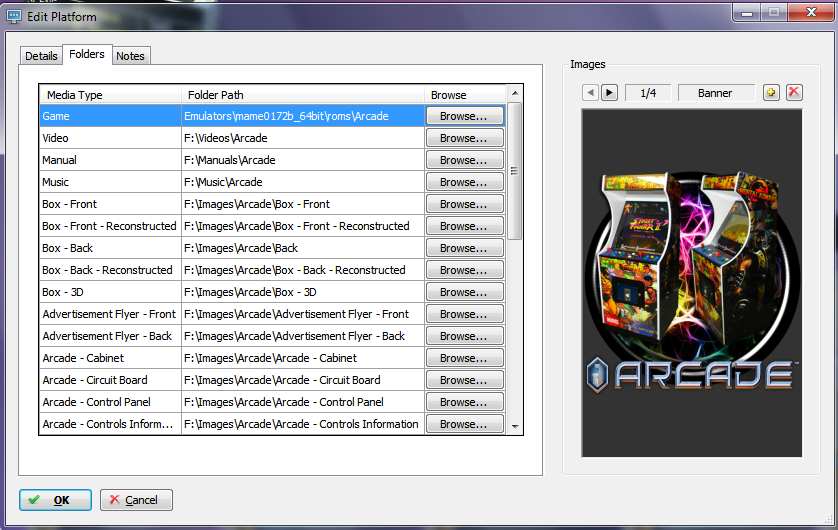Browse for Box - Front - Reconstructed folder
838x530 pixels.
(x=464, y=226)
